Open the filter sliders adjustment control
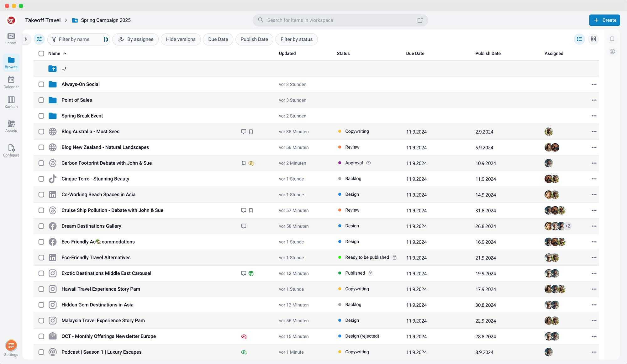627x364 pixels. pyautogui.click(x=39, y=39)
